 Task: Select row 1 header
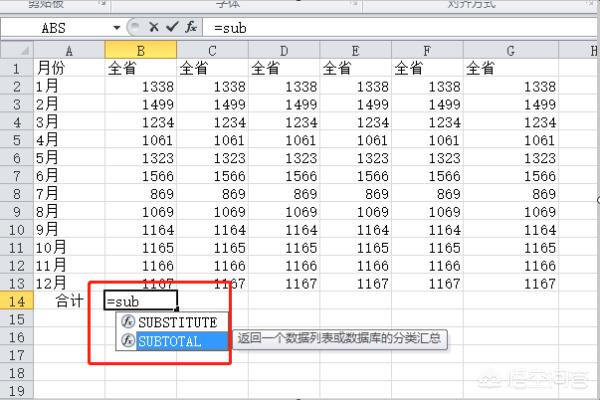(16, 68)
